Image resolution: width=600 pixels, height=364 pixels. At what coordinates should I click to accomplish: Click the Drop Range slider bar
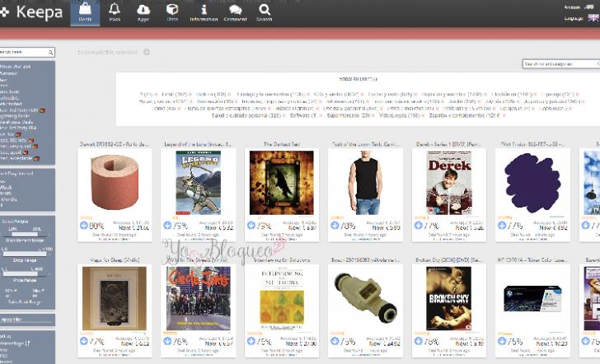25,254
